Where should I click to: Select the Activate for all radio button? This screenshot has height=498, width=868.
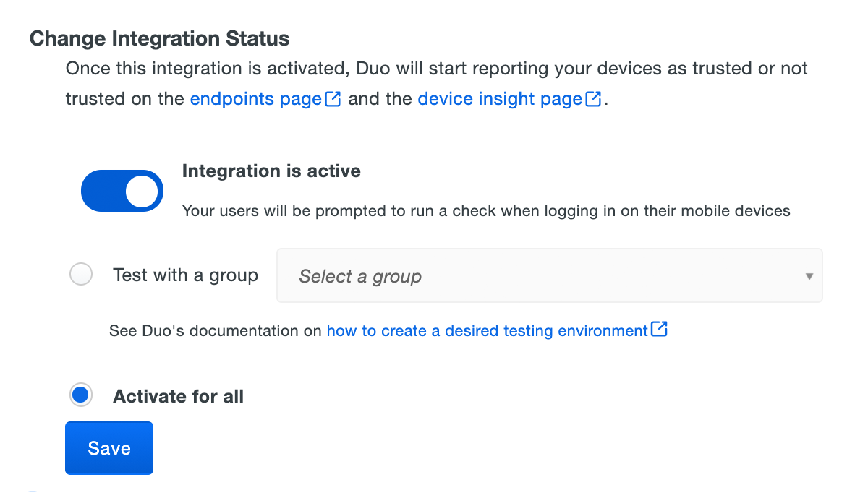point(81,395)
